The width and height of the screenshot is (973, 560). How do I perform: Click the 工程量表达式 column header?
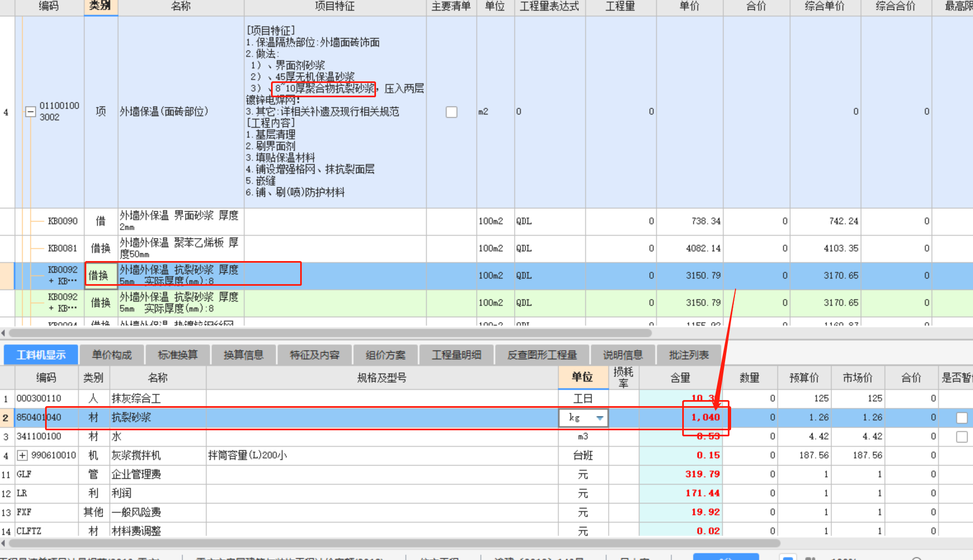(550, 7)
